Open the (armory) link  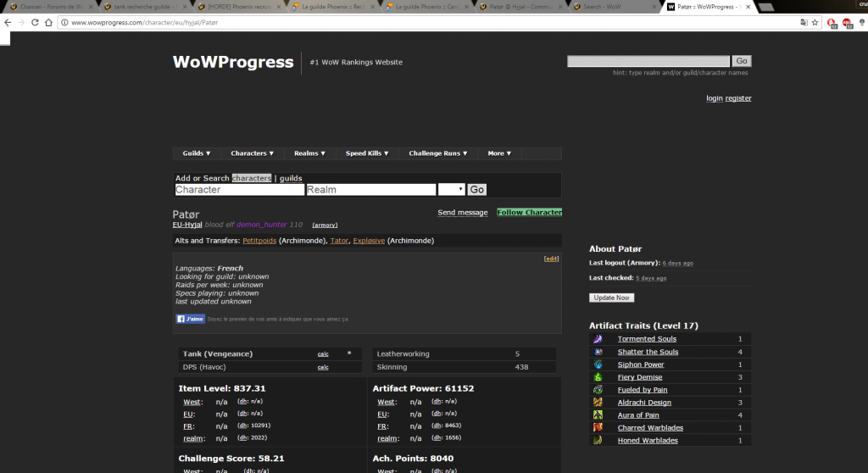point(325,225)
